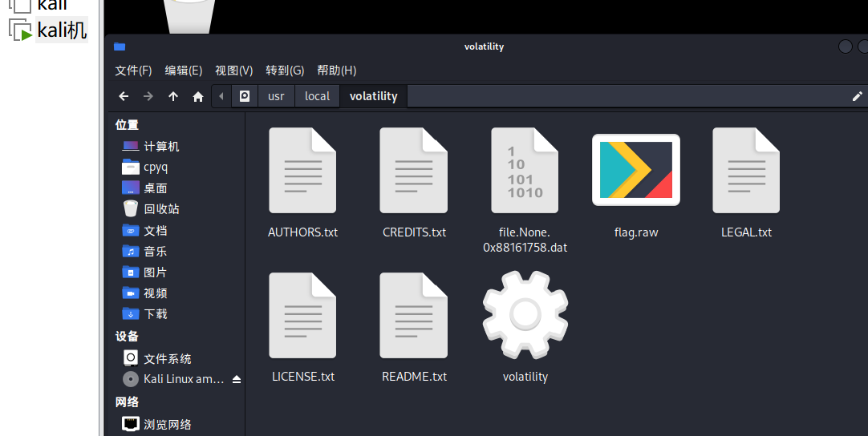The width and height of the screenshot is (868, 436).
Task: Select the AUTHORS.txt file icon
Action: tap(302, 171)
